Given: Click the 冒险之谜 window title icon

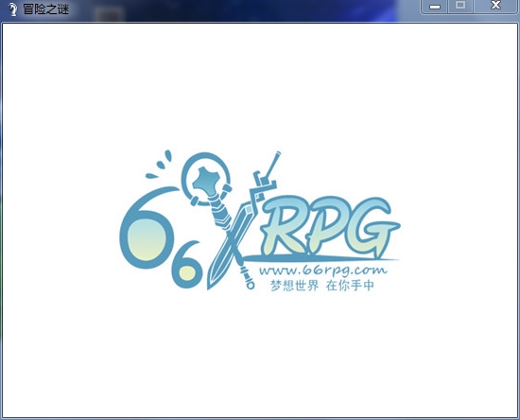Looking at the screenshot, I should pos(12,9).
